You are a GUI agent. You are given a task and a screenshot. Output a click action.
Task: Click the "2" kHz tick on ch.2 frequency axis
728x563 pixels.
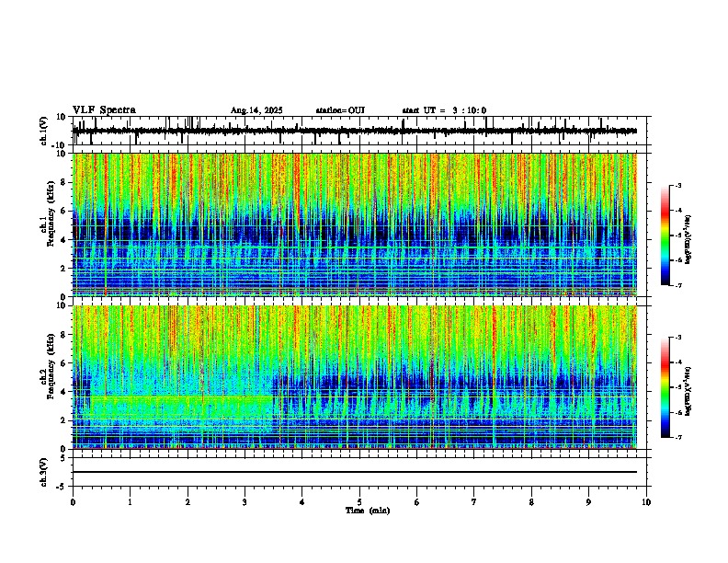(64, 420)
